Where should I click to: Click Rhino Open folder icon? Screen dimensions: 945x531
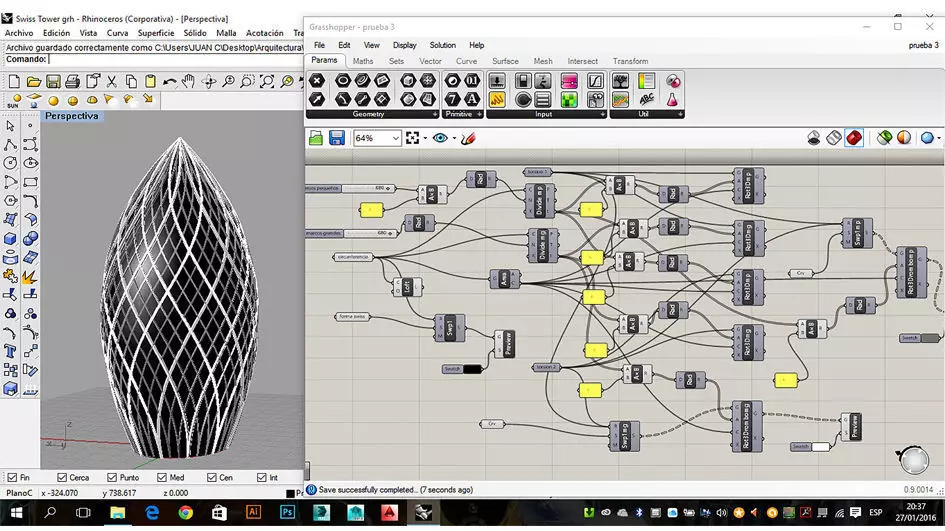(x=34, y=81)
